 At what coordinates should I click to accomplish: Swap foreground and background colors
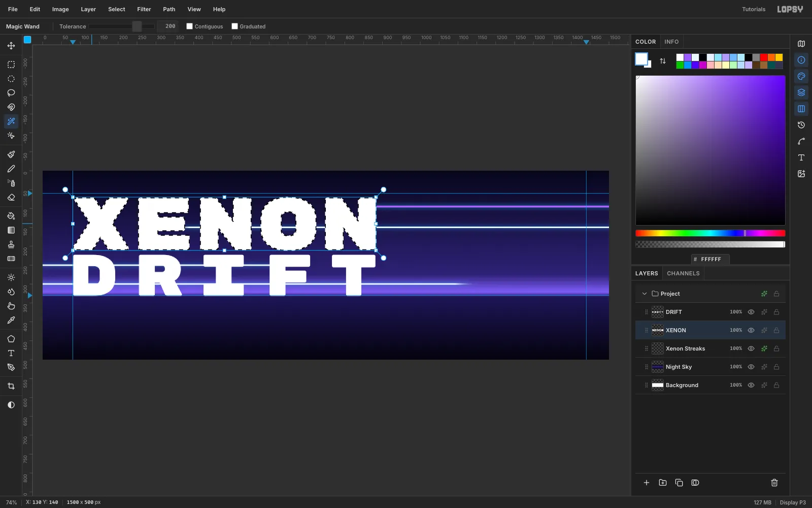663,61
